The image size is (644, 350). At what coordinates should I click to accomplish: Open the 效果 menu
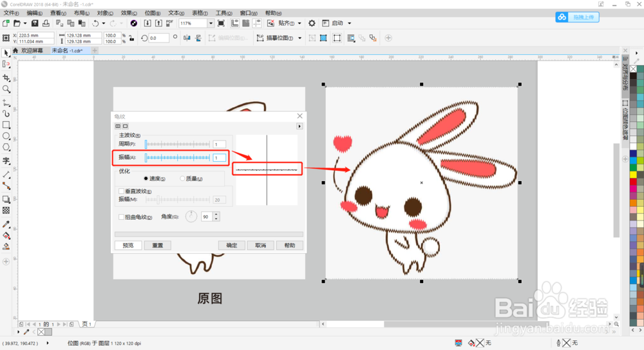tap(129, 13)
